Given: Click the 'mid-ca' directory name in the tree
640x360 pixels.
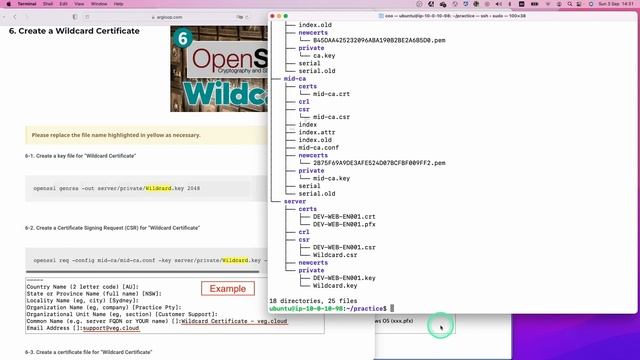Looking at the screenshot, I should click(x=295, y=78).
